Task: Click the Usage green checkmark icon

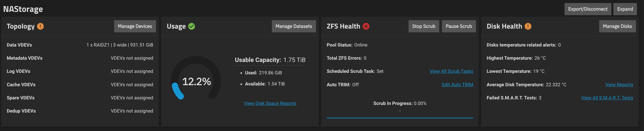Action: (192, 26)
